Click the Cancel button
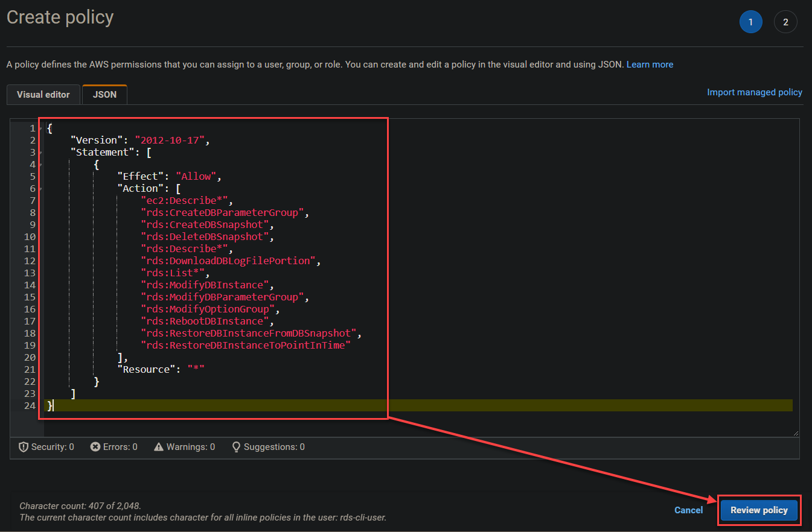This screenshot has width=812, height=532. (x=689, y=510)
